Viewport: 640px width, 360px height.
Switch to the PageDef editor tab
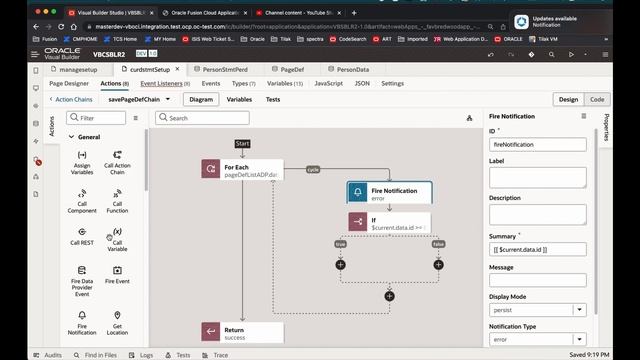tap(288, 69)
